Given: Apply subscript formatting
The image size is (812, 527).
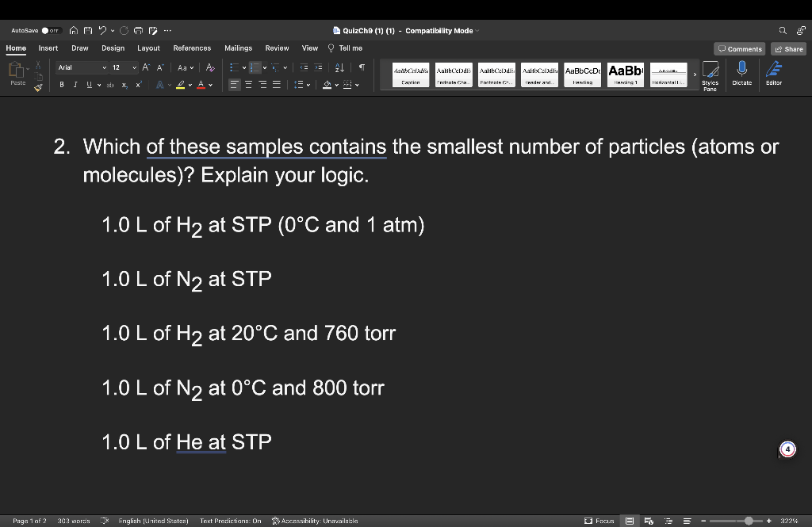Looking at the screenshot, I should 125,84.
